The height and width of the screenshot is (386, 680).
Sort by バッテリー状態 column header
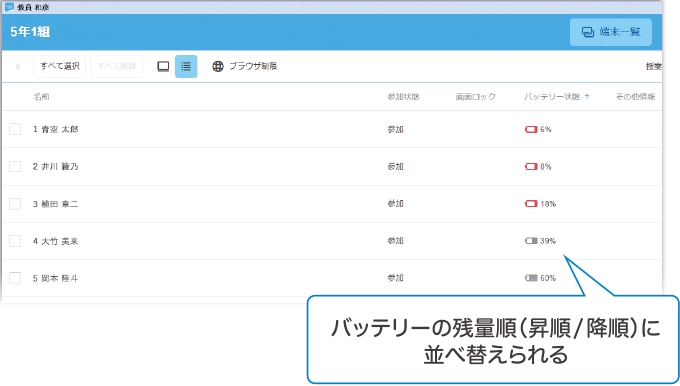coord(552,97)
